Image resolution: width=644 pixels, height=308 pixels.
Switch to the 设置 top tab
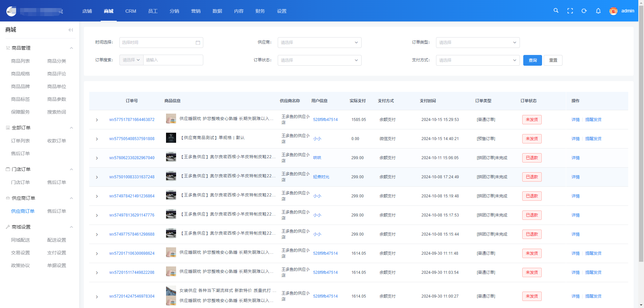click(282, 11)
